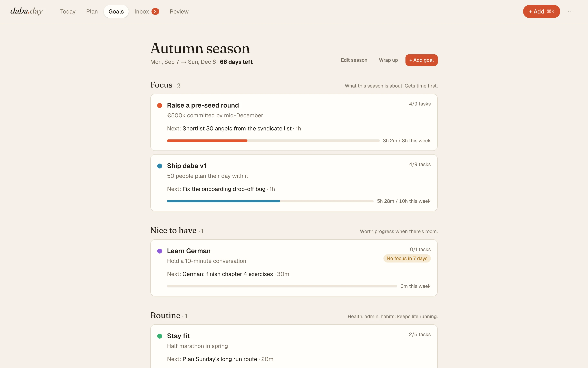Click Wrap up
The height and width of the screenshot is (368, 588).
(388, 60)
